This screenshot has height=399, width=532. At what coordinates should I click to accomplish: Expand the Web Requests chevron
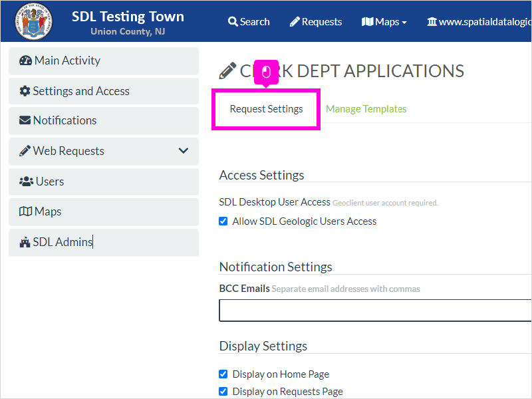click(x=184, y=151)
